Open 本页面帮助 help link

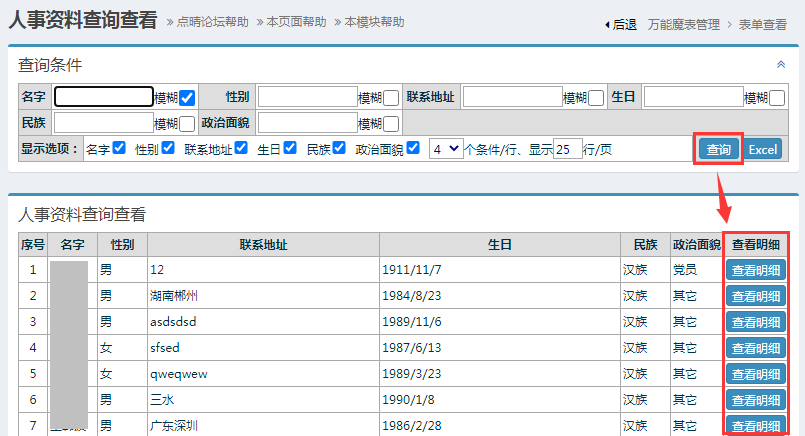click(x=296, y=22)
